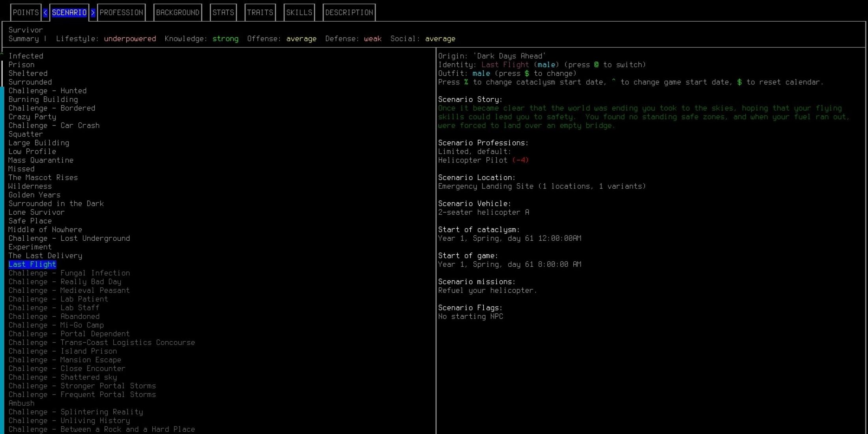Pick Challenge - Close Encounter scenario
Viewport: 868px width, 434px height.
(67, 369)
